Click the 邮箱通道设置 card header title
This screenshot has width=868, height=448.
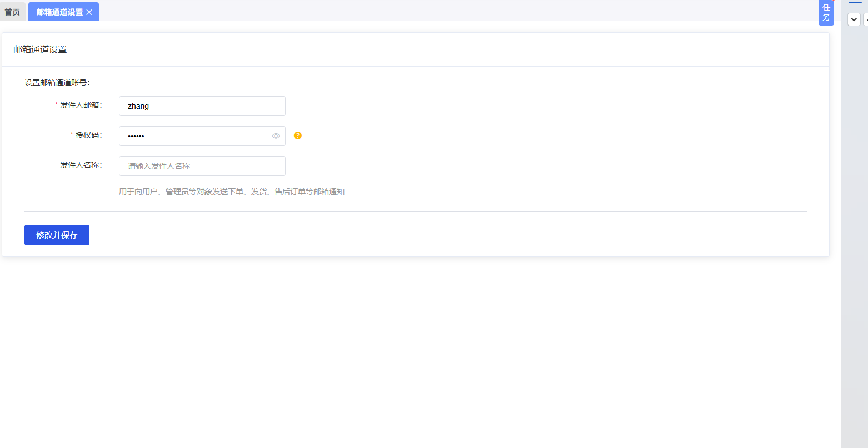[x=40, y=49]
